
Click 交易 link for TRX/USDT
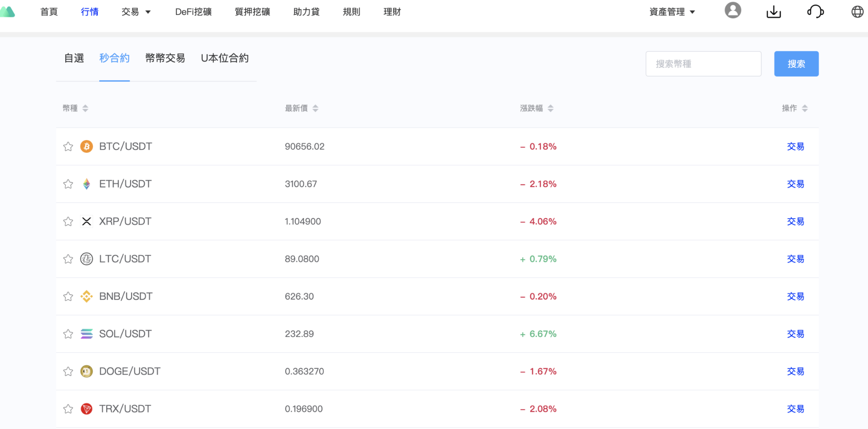tap(796, 409)
